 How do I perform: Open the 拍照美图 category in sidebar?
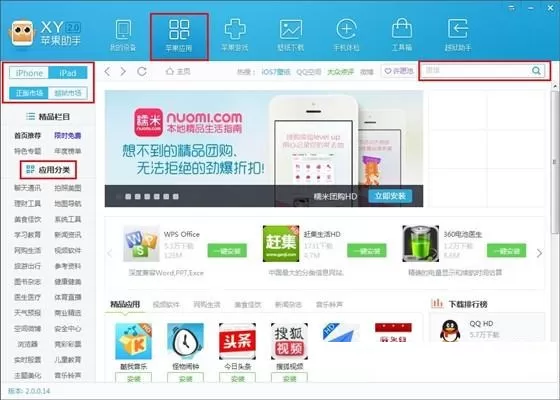tap(68, 188)
